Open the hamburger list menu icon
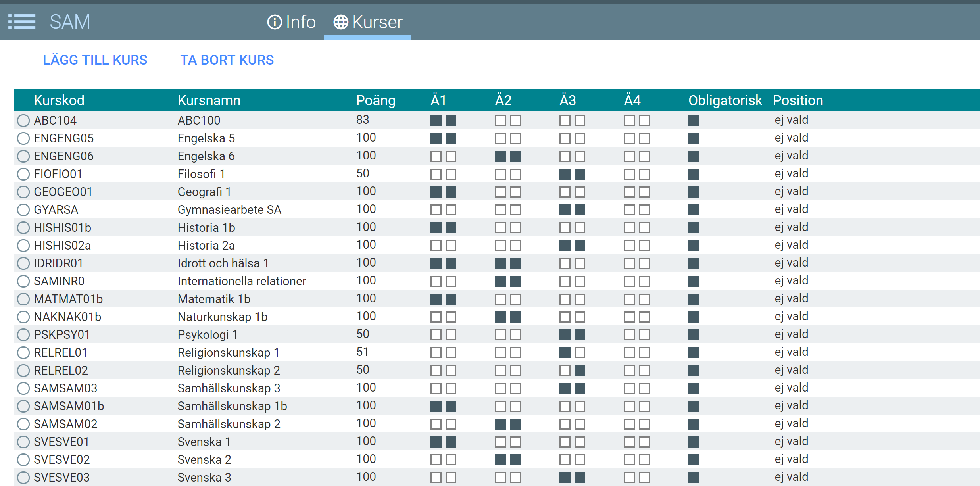This screenshot has height=486, width=980. (x=22, y=22)
